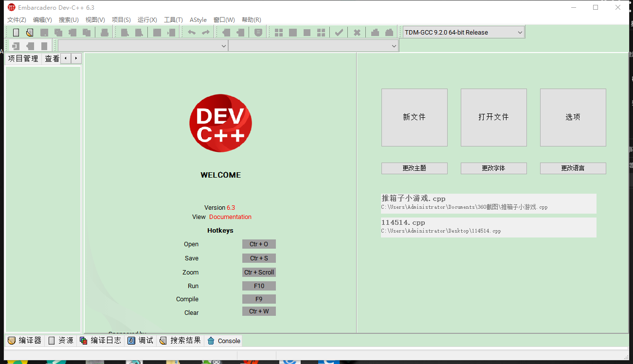Click the Stop execution X toolbar icon

click(357, 33)
